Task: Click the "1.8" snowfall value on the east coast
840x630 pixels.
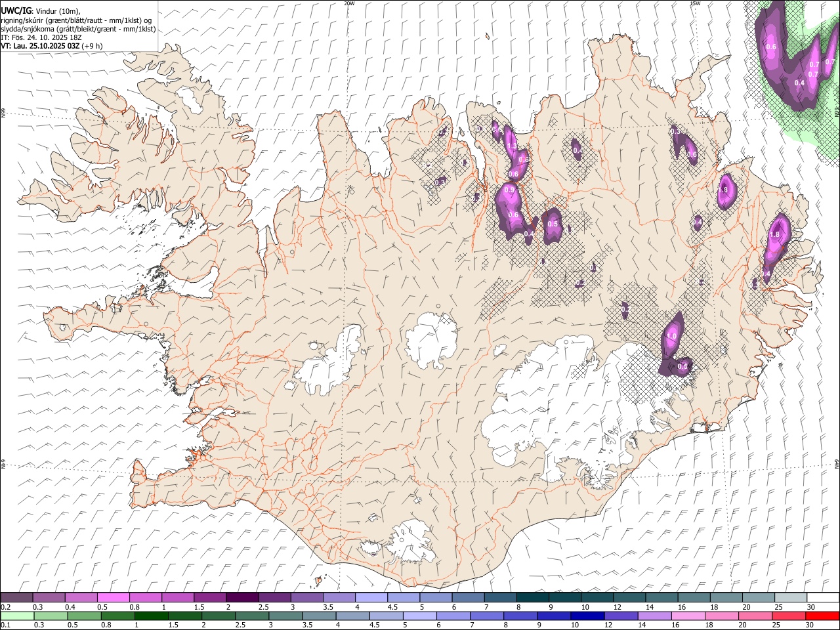Action: click(x=774, y=235)
